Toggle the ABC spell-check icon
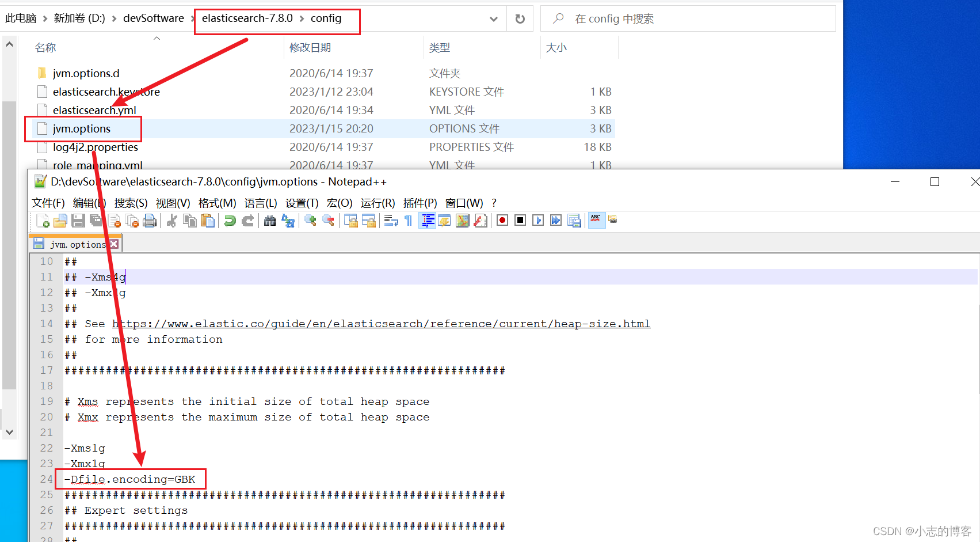The image size is (980, 542). (x=596, y=221)
